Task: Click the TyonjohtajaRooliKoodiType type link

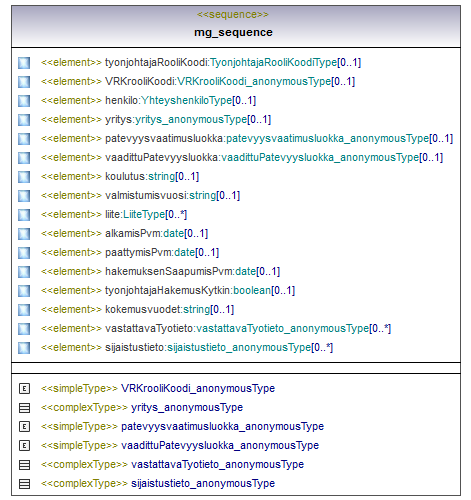Action: 273,62
